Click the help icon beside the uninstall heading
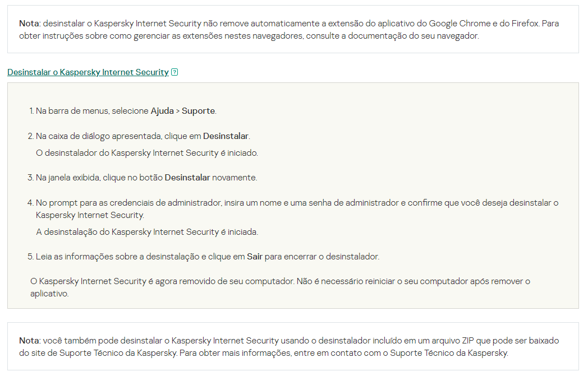 (x=174, y=72)
